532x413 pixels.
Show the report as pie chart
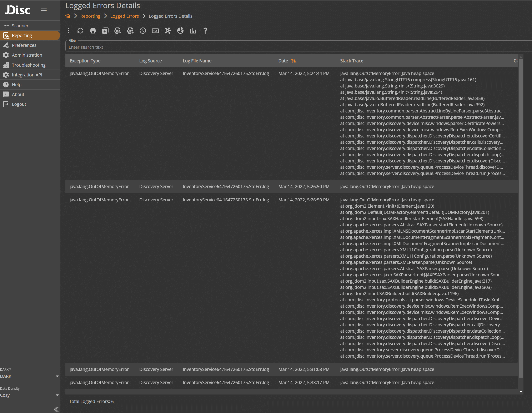click(180, 31)
